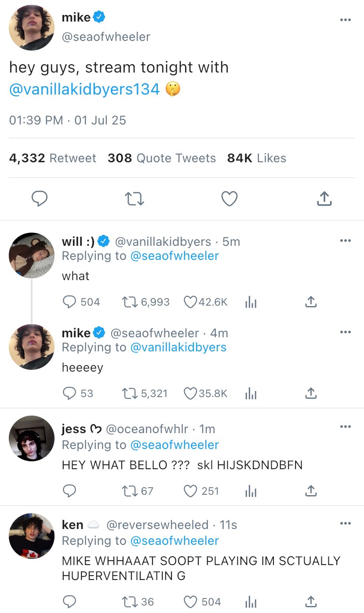Image resolution: width=364 pixels, height=613 pixels.
Task: View analytics for mike's "heeeey" reply
Action: (x=251, y=394)
